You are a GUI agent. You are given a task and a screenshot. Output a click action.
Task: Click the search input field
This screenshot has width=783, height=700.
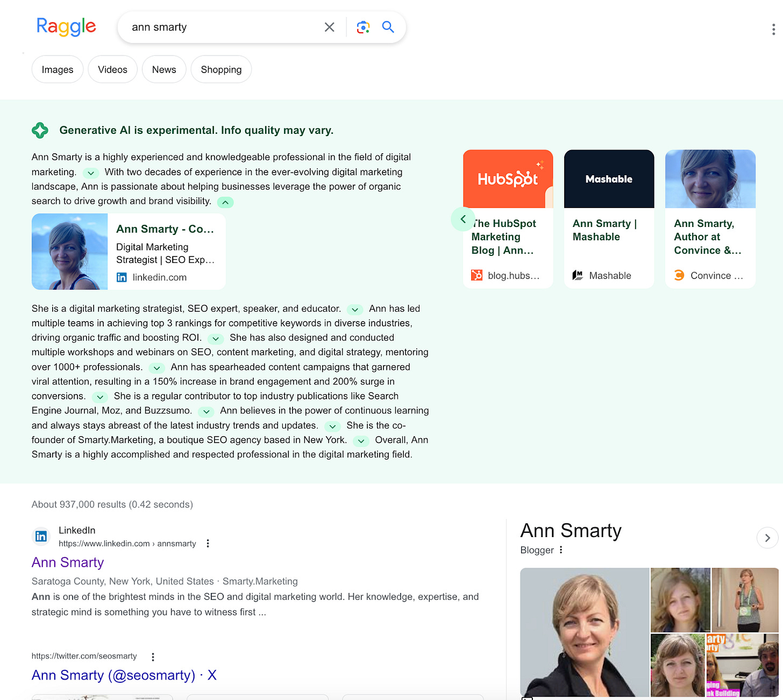coord(223,27)
